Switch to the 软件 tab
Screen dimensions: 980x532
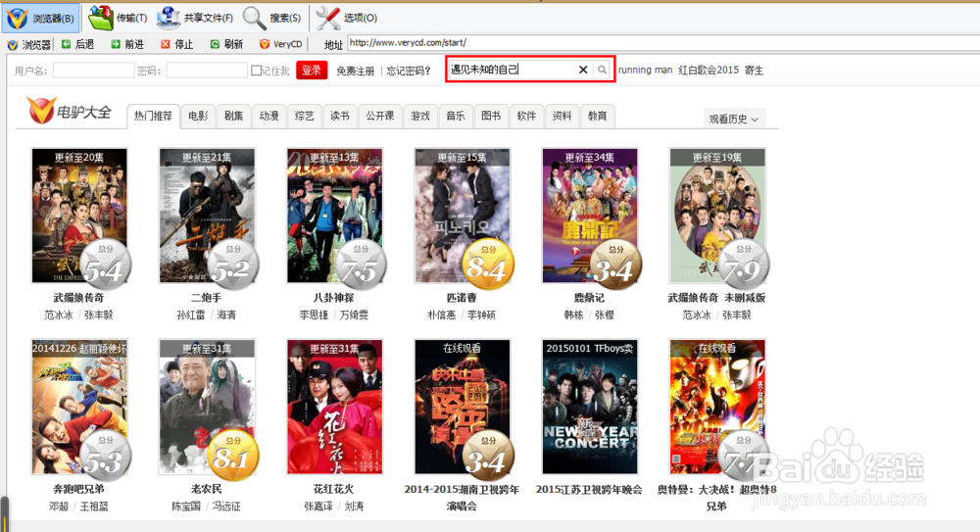pyautogui.click(x=526, y=116)
